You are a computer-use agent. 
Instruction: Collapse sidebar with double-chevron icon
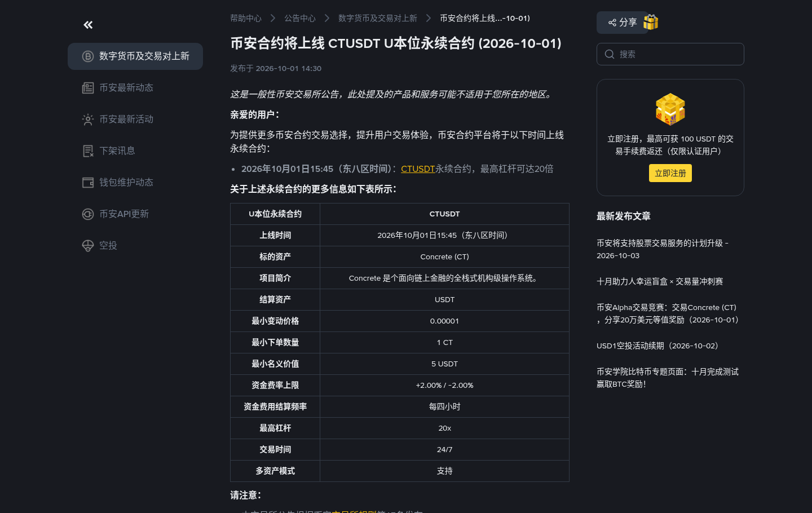(88, 25)
